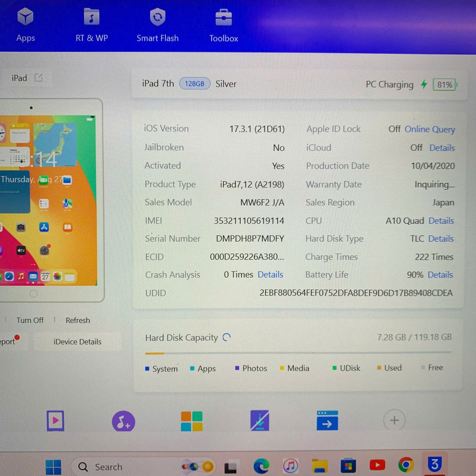Open the iDevice Details button
The image size is (476, 476).
pyautogui.click(x=78, y=342)
